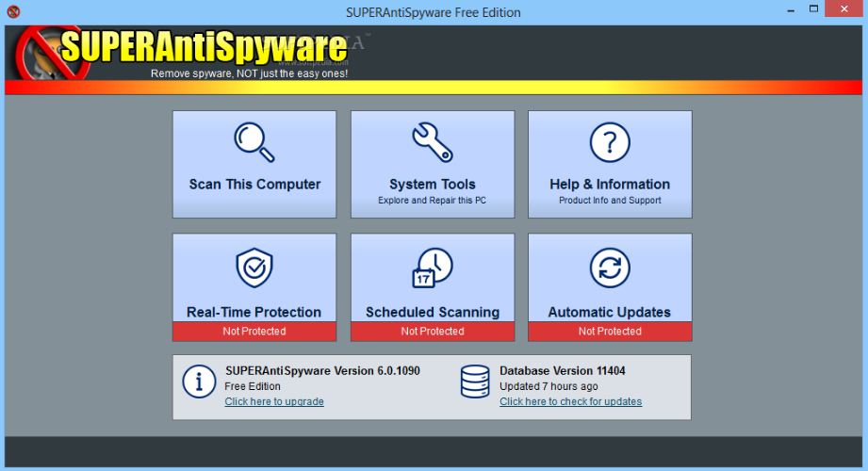Maximize the SUPERAntiSpyware window
868x471 pixels.
(813, 8)
